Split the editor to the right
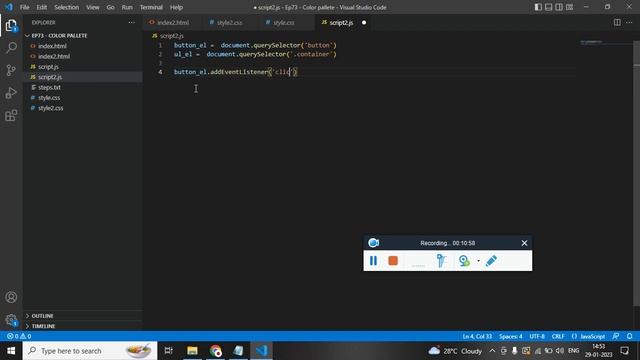The image size is (640, 360). click(617, 22)
